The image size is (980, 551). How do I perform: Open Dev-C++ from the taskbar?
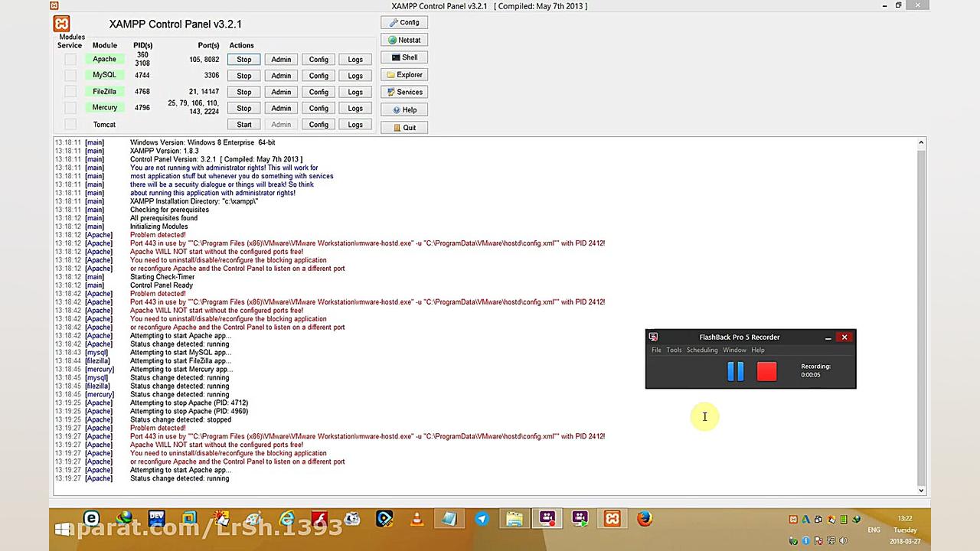(157, 519)
